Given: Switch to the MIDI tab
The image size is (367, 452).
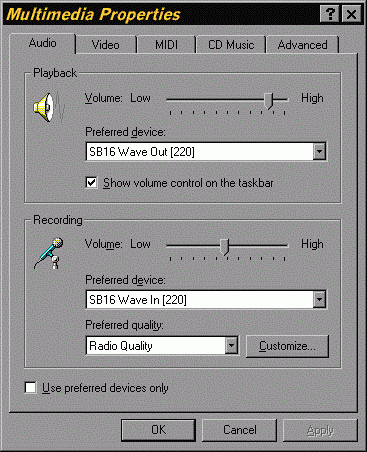Looking at the screenshot, I should click(x=166, y=45).
